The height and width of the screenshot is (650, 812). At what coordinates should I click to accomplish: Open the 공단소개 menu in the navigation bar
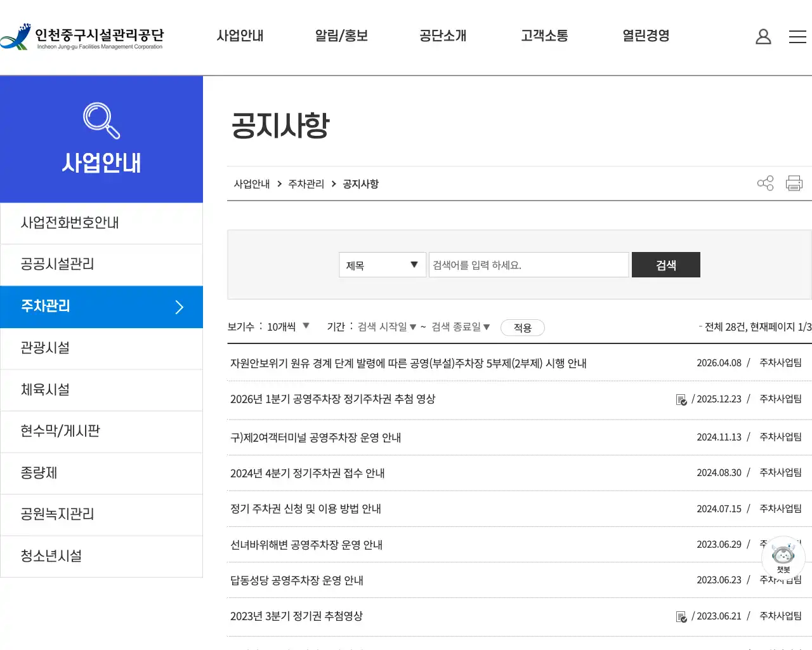point(442,36)
